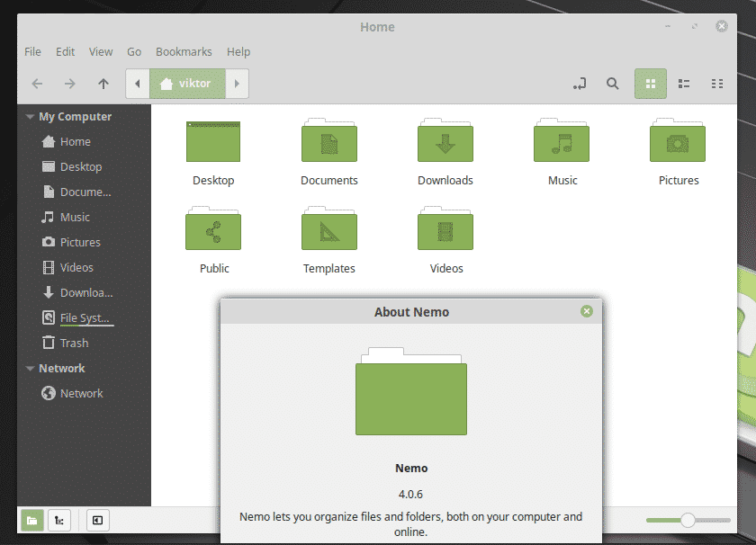This screenshot has width=756, height=545.
Task: Go back with the left arrow button
Action: (x=37, y=84)
